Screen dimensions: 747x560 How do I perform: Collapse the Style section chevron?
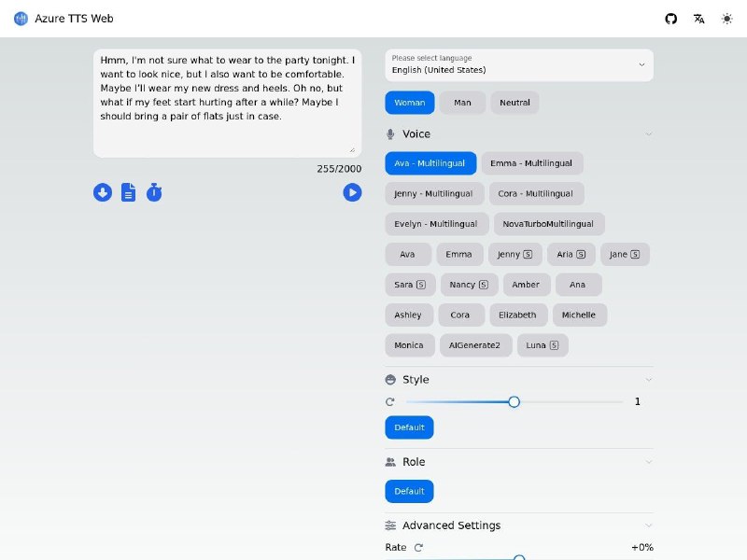pos(648,380)
